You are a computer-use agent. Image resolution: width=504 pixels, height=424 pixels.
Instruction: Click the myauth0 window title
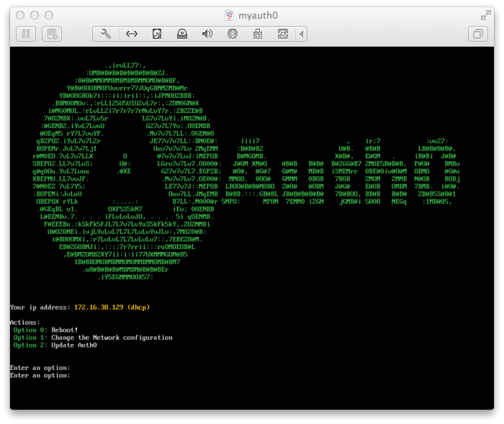coord(258,15)
